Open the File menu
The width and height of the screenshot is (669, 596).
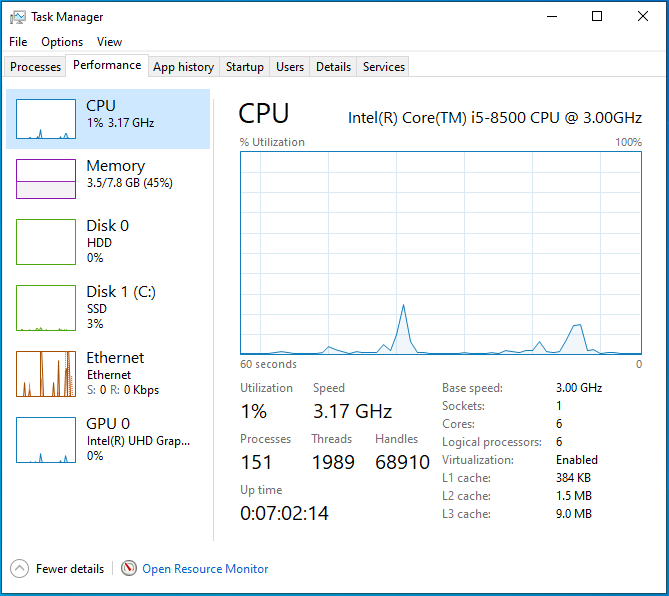coord(18,42)
